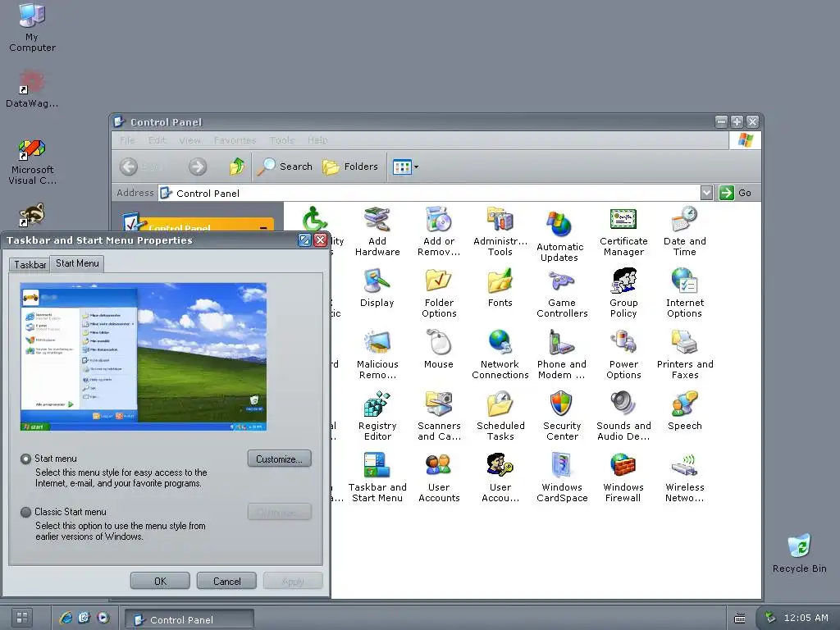Open the Favorites menu

pos(235,140)
